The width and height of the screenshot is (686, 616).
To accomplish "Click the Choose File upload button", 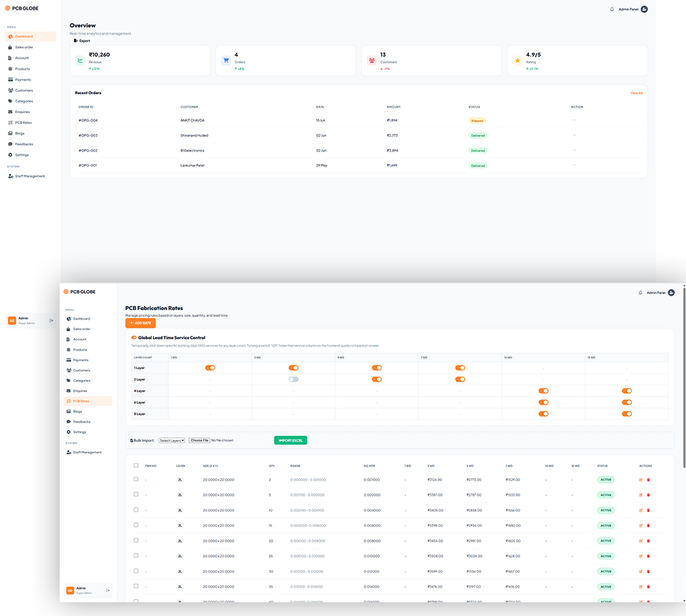I will [200, 440].
